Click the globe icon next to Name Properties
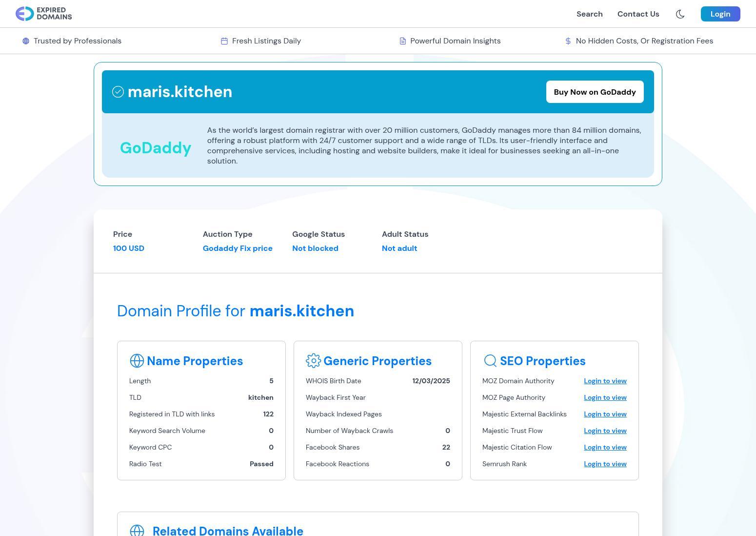The height and width of the screenshot is (536, 756). click(137, 361)
